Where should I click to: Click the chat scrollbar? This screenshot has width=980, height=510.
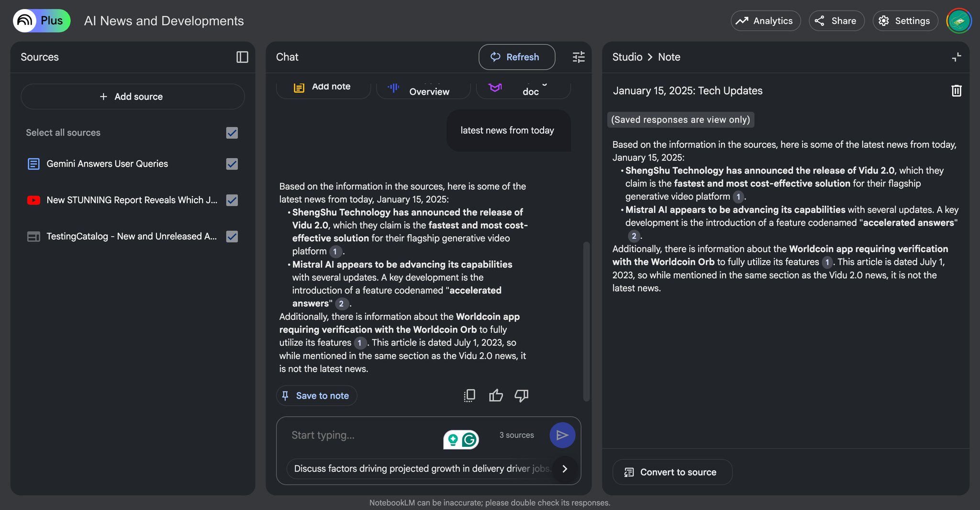pos(586,322)
